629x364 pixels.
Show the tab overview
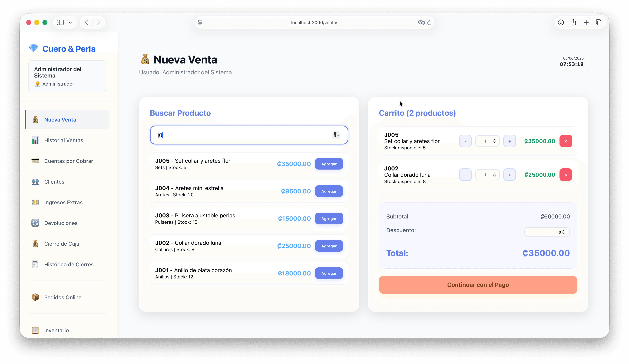[599, 22]
